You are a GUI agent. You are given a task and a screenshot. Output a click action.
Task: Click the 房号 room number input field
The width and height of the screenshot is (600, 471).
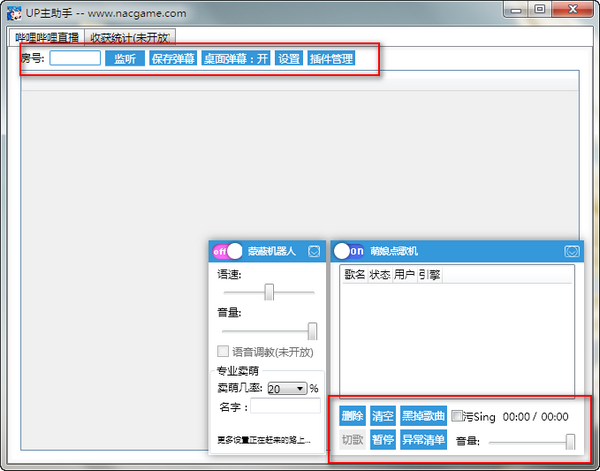pyautogui.click(x=75, y=59)
